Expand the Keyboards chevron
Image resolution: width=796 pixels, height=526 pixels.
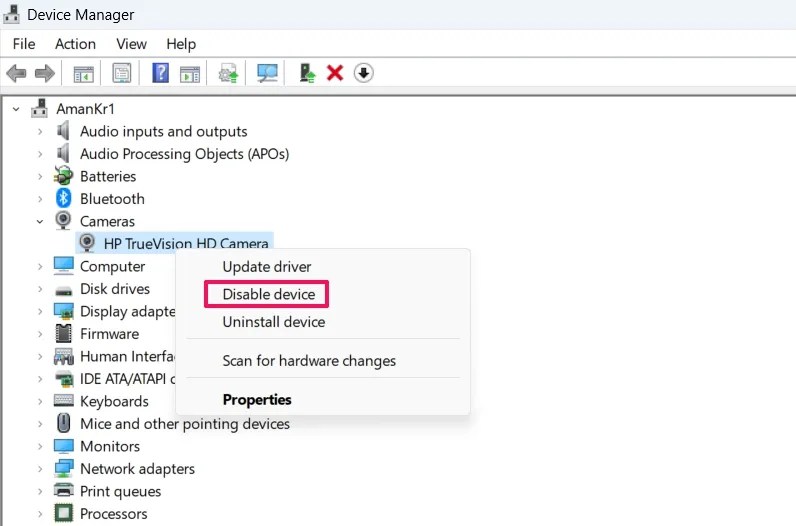click(40, 401)
